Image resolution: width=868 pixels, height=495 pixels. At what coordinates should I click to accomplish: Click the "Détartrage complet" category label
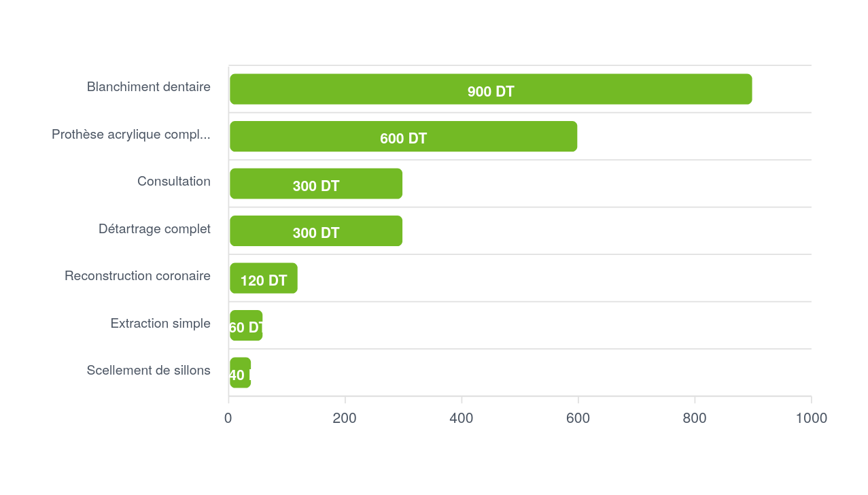154,229
